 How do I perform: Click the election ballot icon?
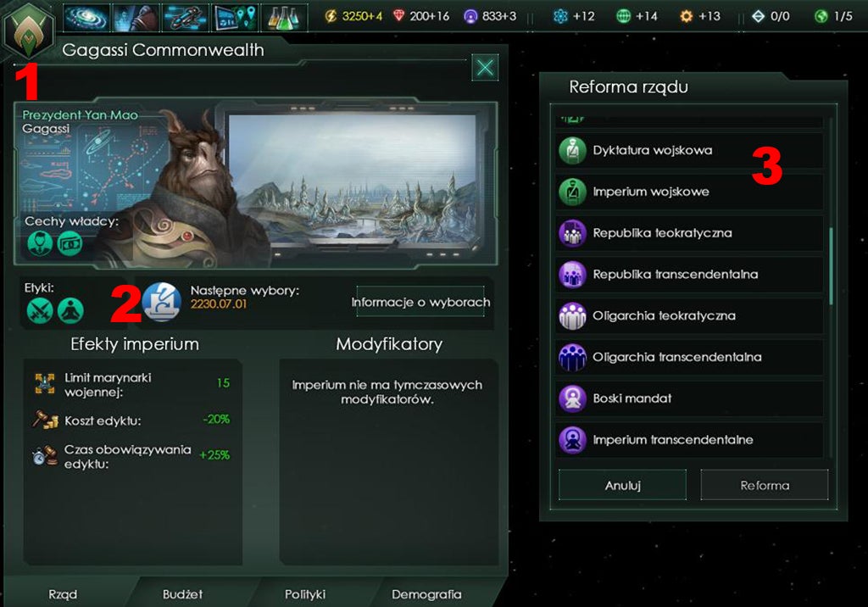[162, 303]
